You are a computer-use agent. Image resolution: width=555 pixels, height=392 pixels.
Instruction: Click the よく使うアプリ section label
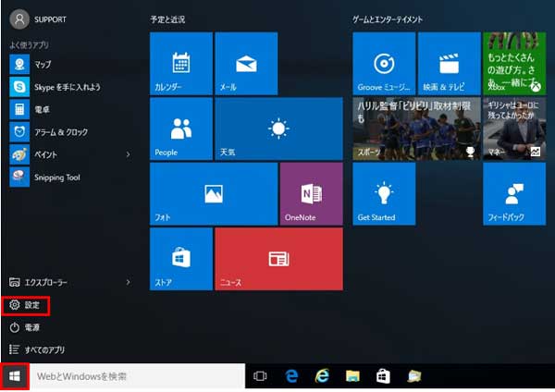click(29, 45)
